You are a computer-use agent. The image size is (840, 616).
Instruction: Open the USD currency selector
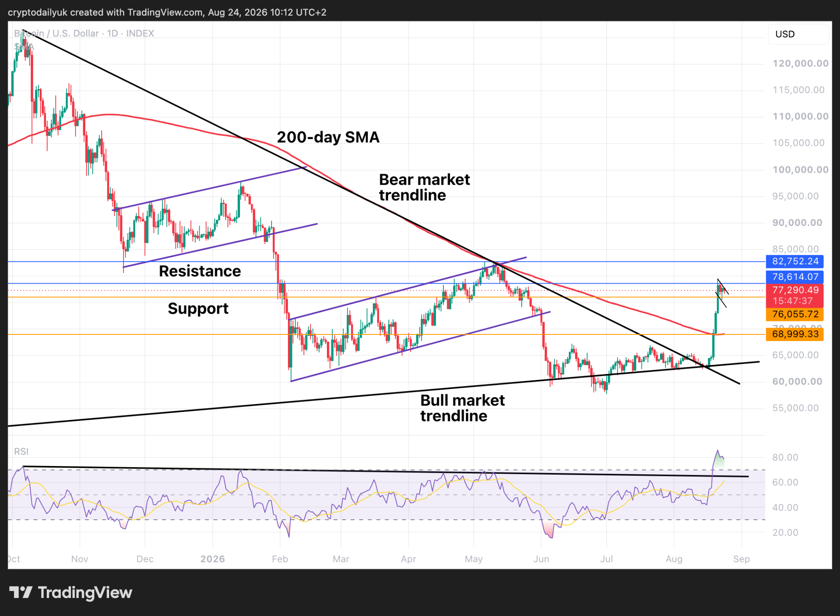tap(798, 34)
